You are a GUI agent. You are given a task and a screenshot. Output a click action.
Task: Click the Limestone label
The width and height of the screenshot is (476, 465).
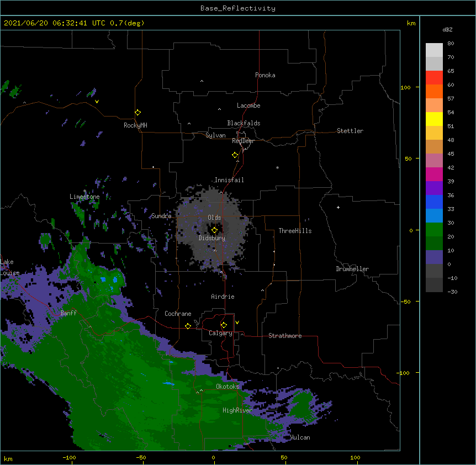pyautogui.click(x=84, y=197)
